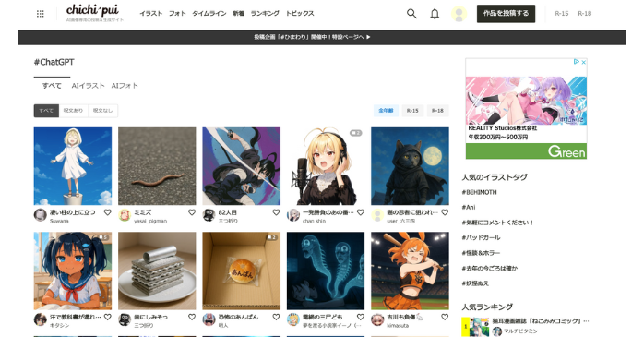
Task: Open the 82人目 author avatar
Action: click(209, 215)
